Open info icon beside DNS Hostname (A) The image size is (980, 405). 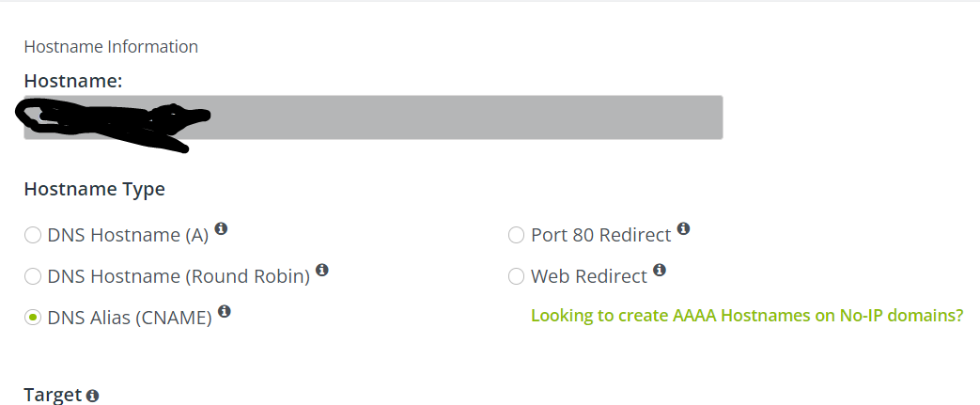coord(221,228)
